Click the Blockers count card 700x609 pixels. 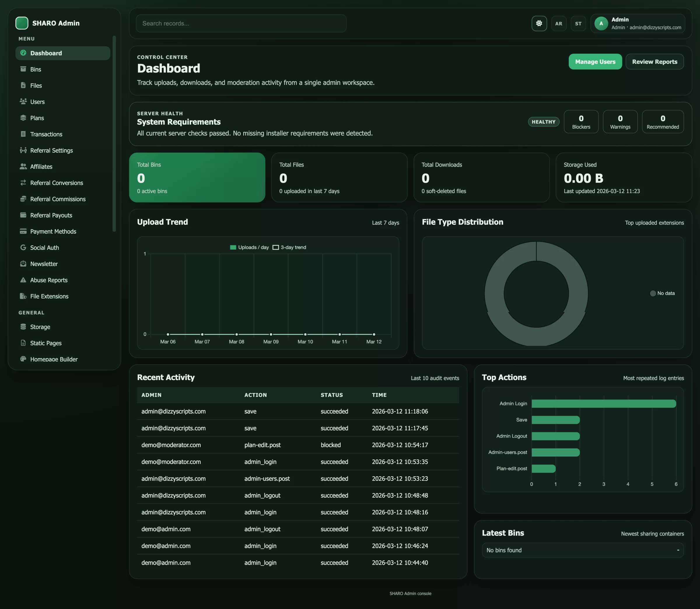tap(581, 122)
